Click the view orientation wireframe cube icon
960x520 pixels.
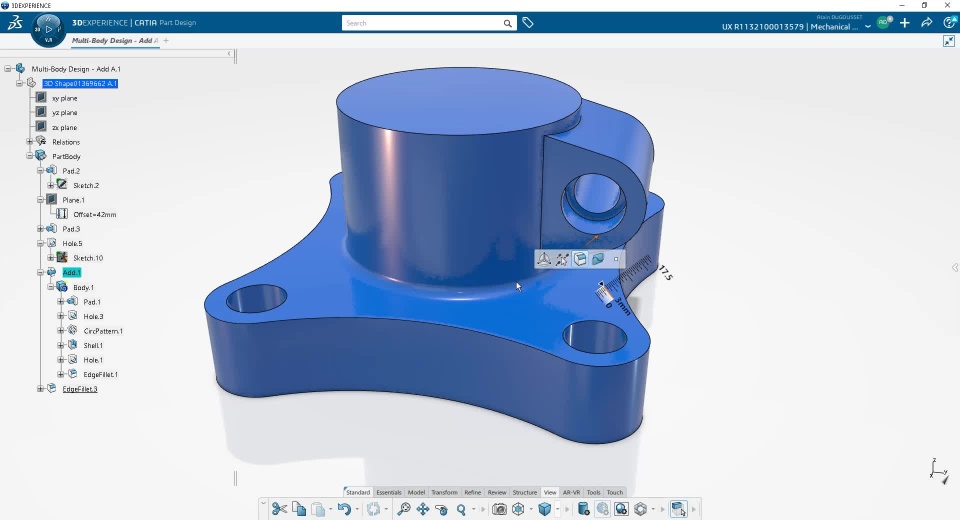coord(519,509)
